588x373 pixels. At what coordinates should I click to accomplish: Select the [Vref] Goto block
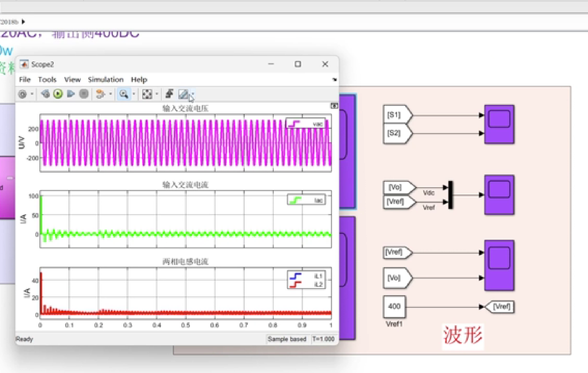[500, 307]
